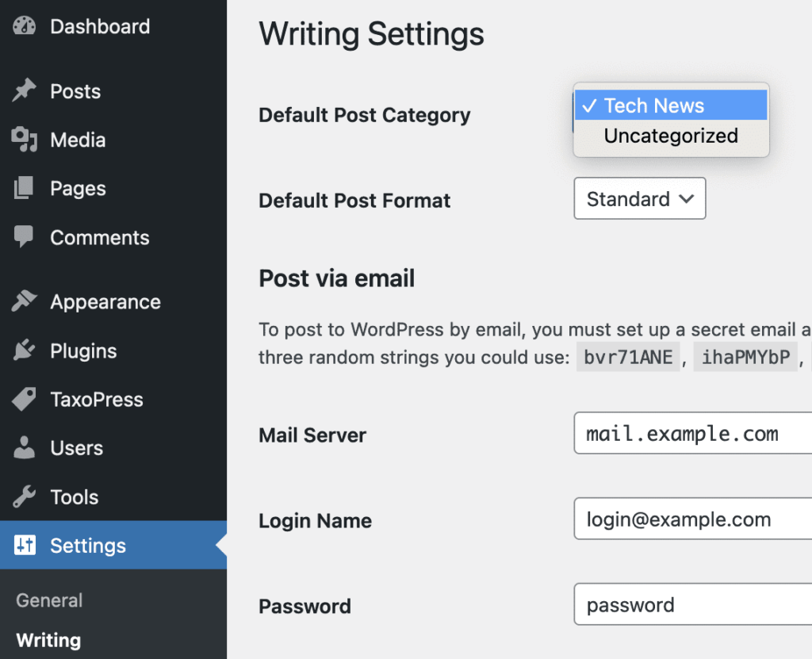Open the Default Post Format Standard dropdown
The height and width of the screenshot is (659, 812).
[x=640, y=198]
